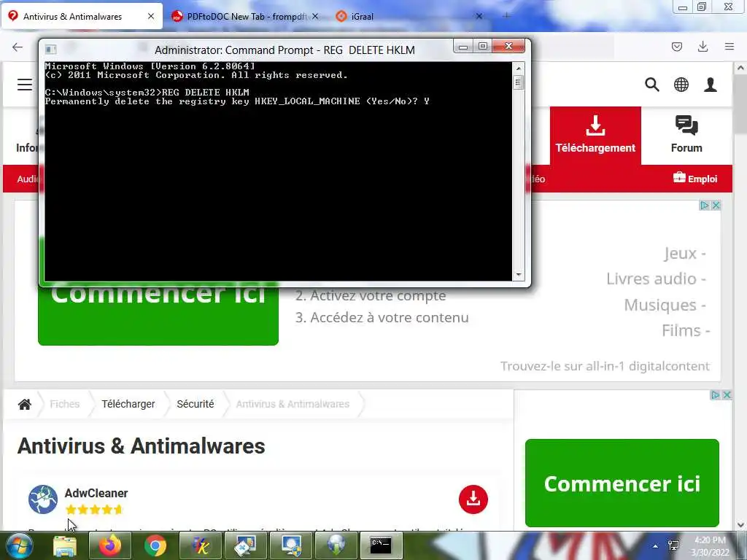Open the Téléchargement section
This screenshot has height=560, width=747.
tap(595, 136)
